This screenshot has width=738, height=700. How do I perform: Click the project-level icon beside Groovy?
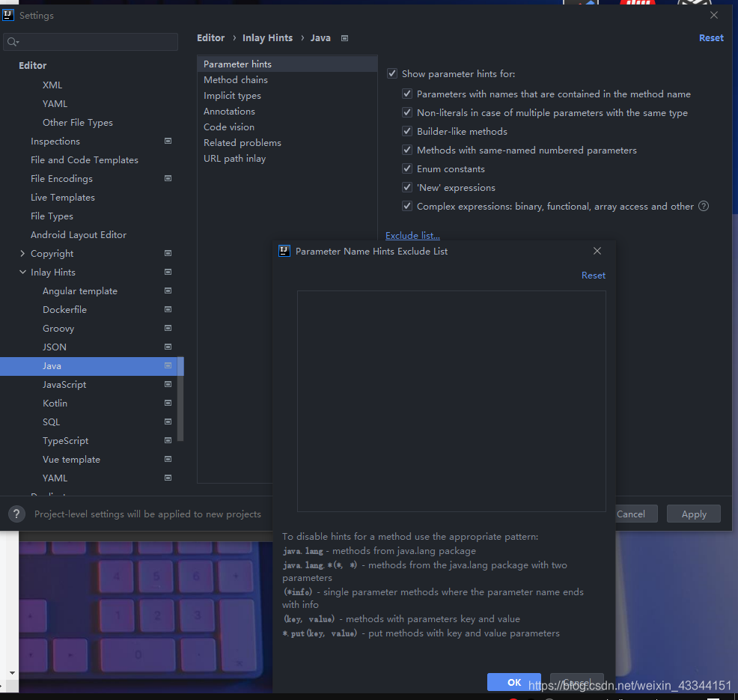click(168, 328)
